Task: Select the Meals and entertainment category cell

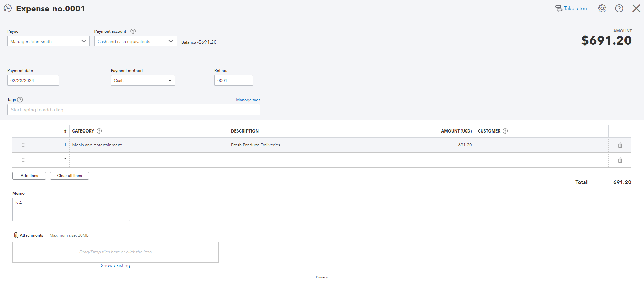Action: tap(149, 145)
